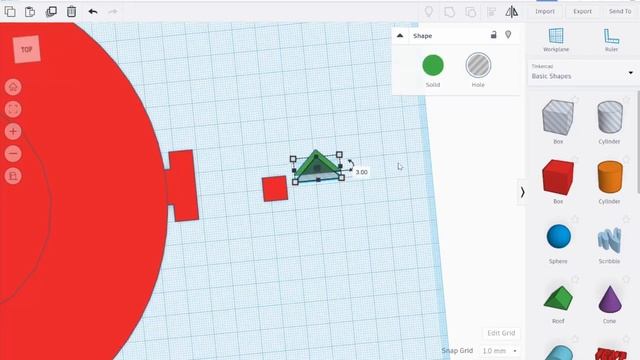Click the Paste icon in toolbar
The image size is (640, 360).
point(30,11)
